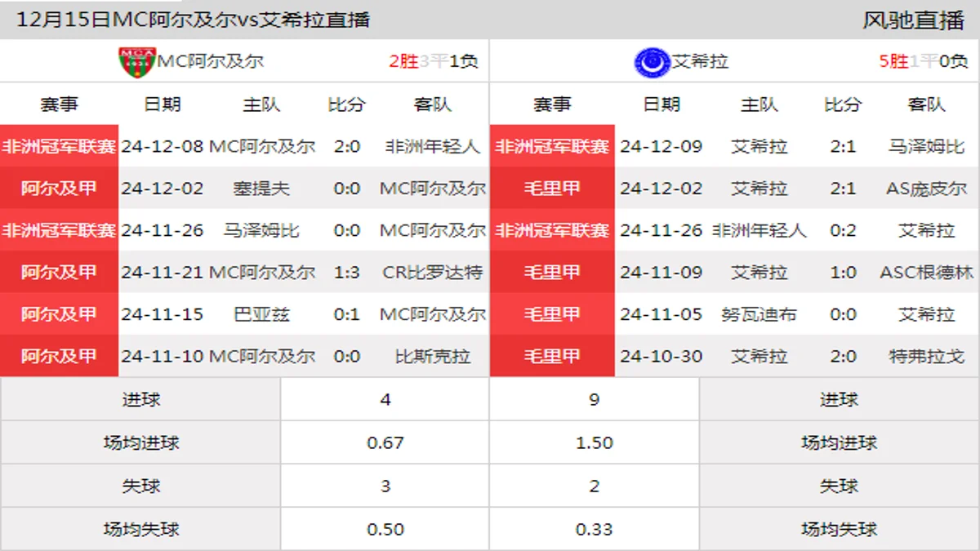Click 毛里甲 tag on 24-11-05 row
Image resolution: width=980 pixels, height=551 pixels.
(552, 314)
